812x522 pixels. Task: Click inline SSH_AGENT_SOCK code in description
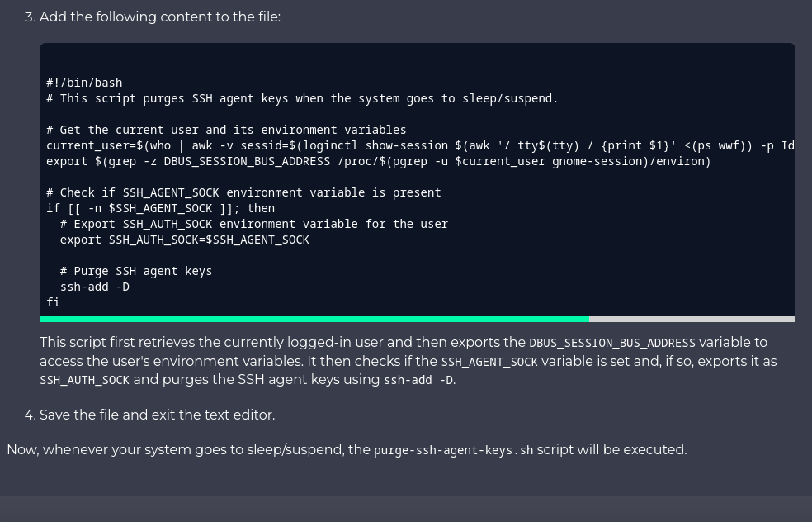tap(489, 362)
